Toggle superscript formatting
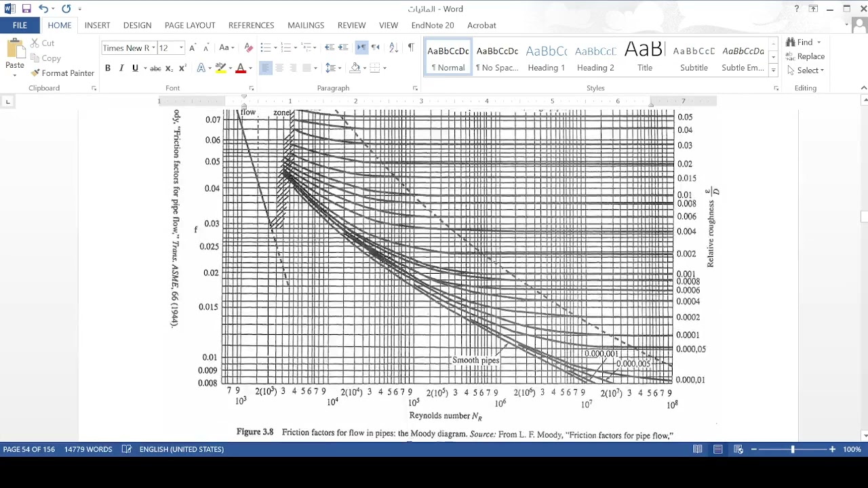The image size is (868, 488). point(182,68)
